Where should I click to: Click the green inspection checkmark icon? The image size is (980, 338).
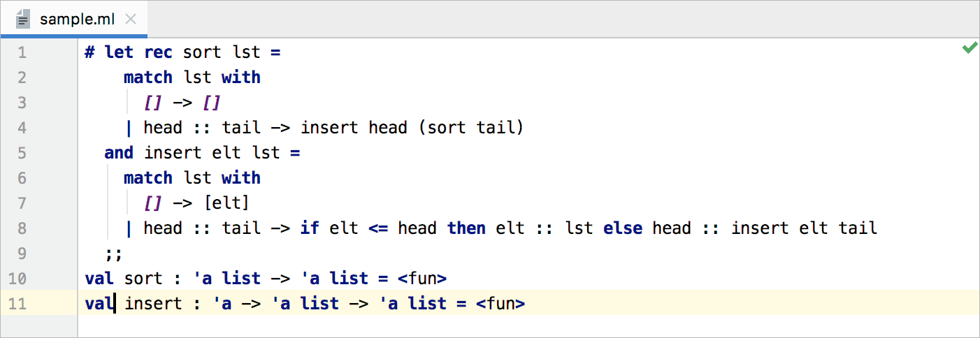pos(970,48)
